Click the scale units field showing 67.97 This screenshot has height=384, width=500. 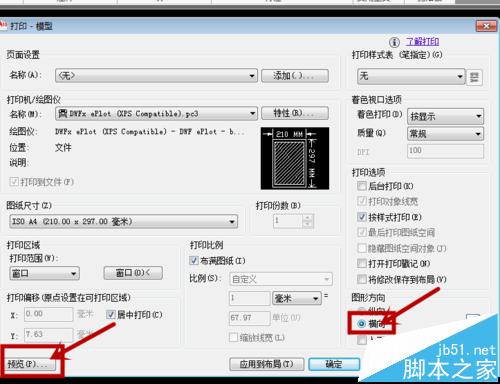(x=249, y=318)
